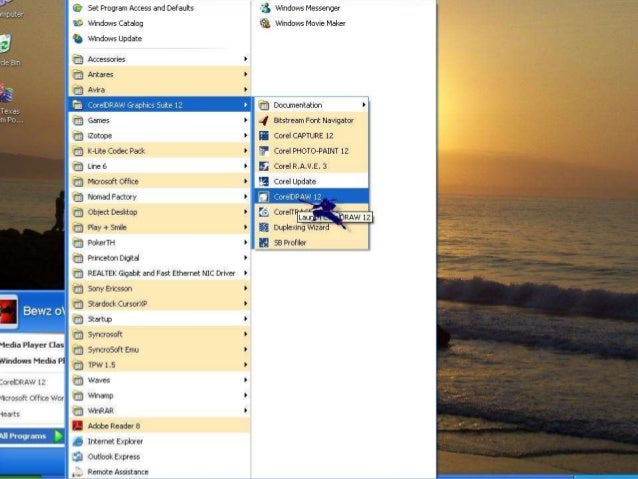638x479 pixels.
Task: Select Bitstream Font Navigator
Action: (312, 120)
